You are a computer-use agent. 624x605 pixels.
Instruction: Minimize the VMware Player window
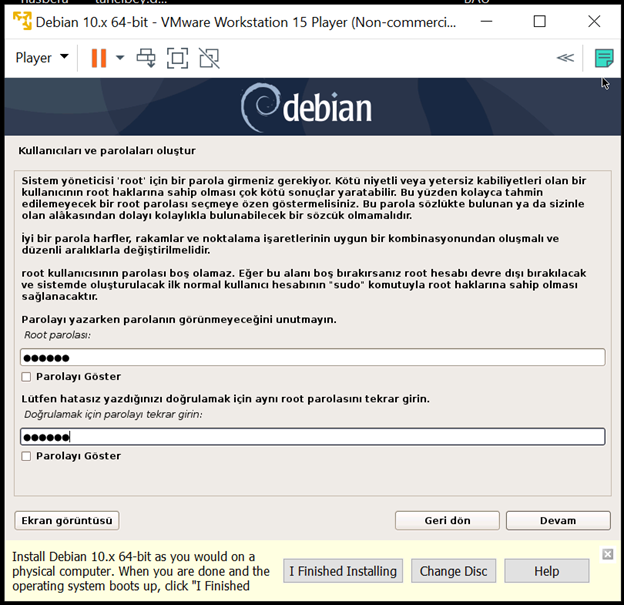click(x=486, y=21)
